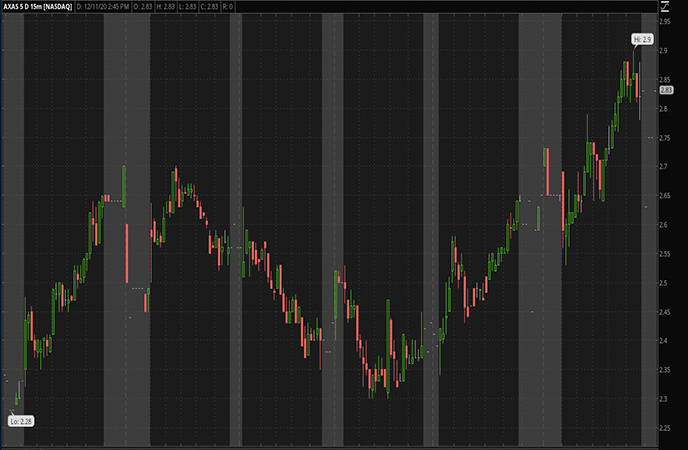
Task: Click the Lo: 2.28 price bubble
Action: pos(21,421)
